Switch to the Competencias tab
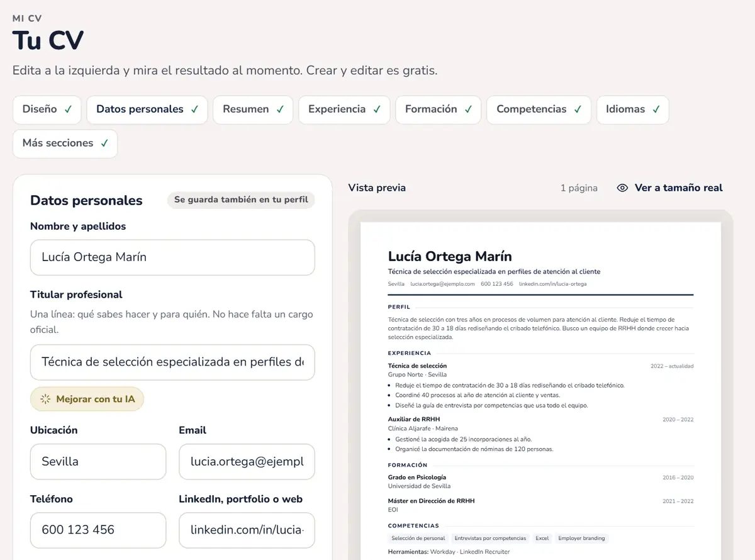 [x=539, y=109]
